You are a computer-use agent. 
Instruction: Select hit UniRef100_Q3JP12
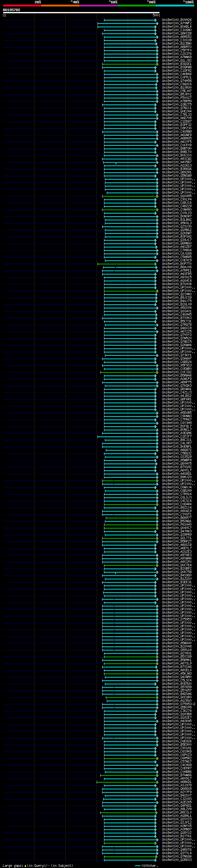tap(176, 823)
